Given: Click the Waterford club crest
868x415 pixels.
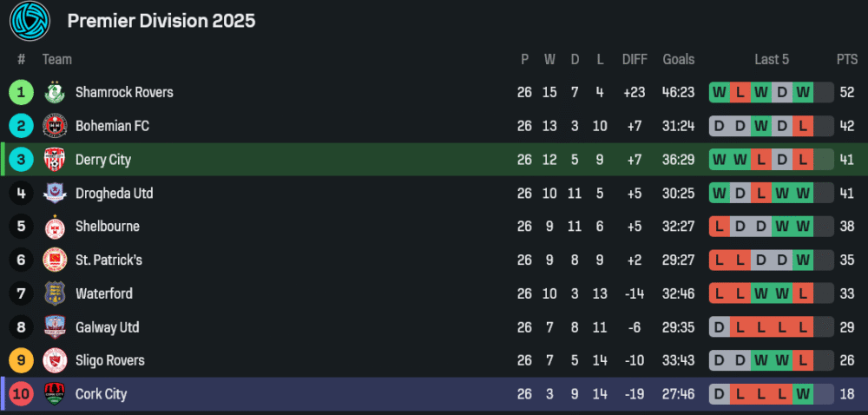Looking at the screenshot, I should 55,293.
